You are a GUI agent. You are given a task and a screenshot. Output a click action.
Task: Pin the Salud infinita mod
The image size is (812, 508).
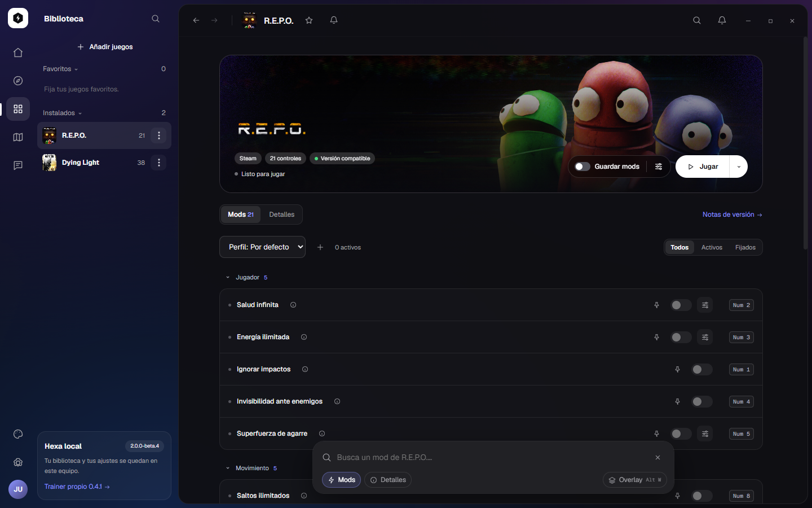[656, 305]
